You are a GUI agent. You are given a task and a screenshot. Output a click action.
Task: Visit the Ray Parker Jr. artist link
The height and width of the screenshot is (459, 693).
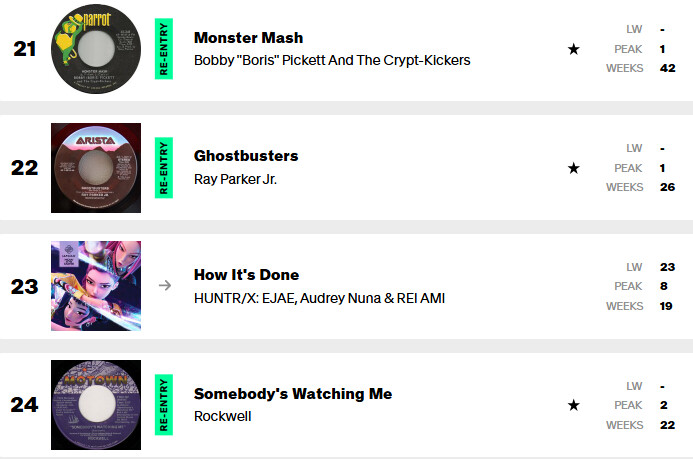235,179
